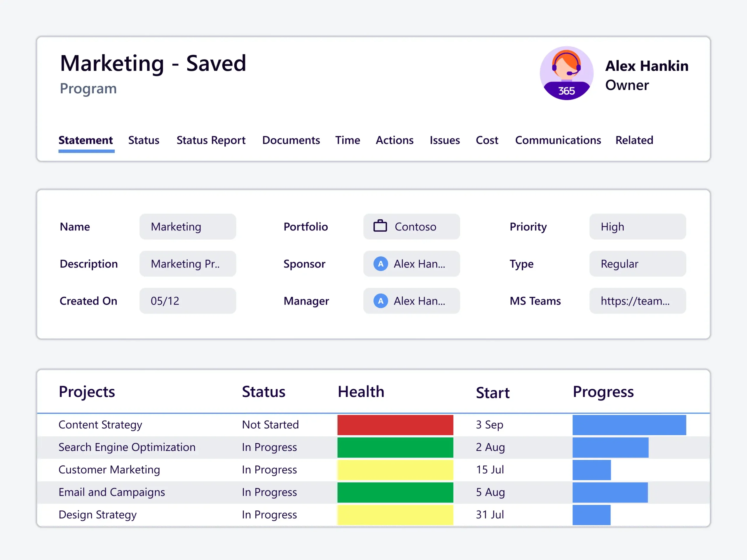Click the Created On date field
The width and height of the screenshot is (747, 560).
(x=187, y=301)
